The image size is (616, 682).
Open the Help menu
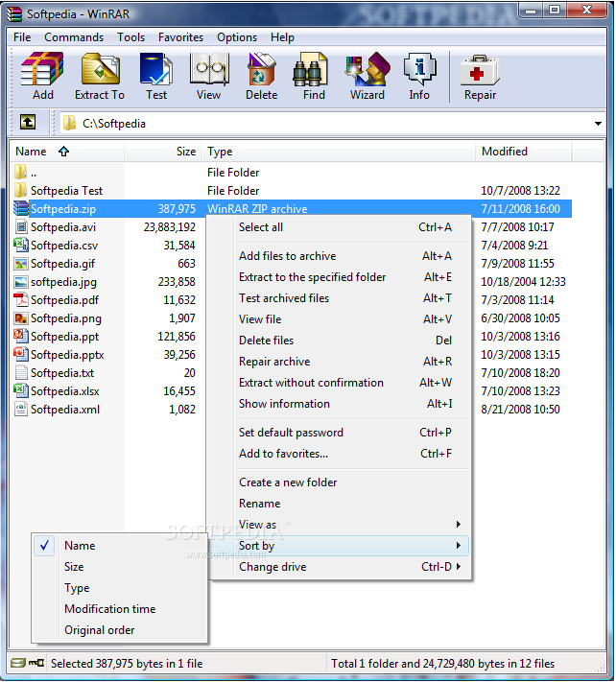(x=282, y=37)
